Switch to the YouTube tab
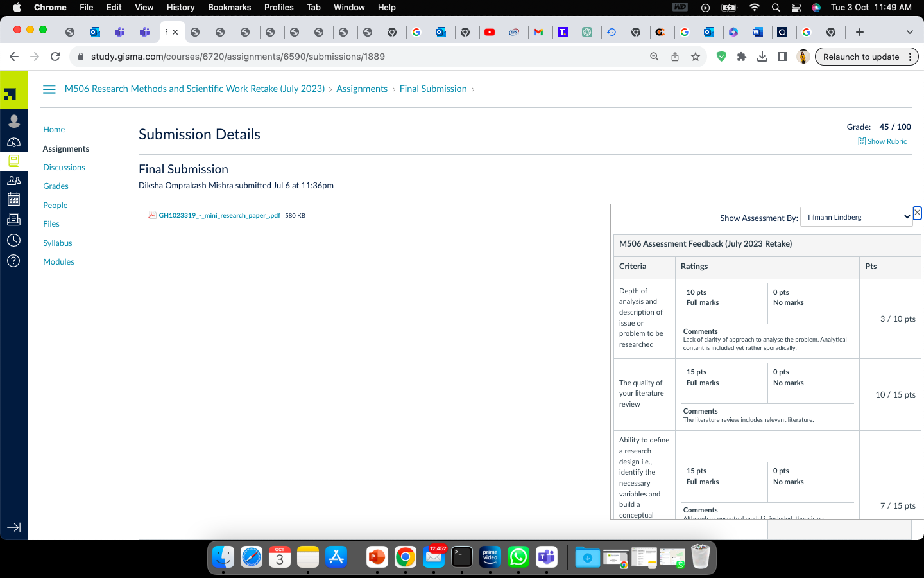924x578 pixels. point(490,32)
